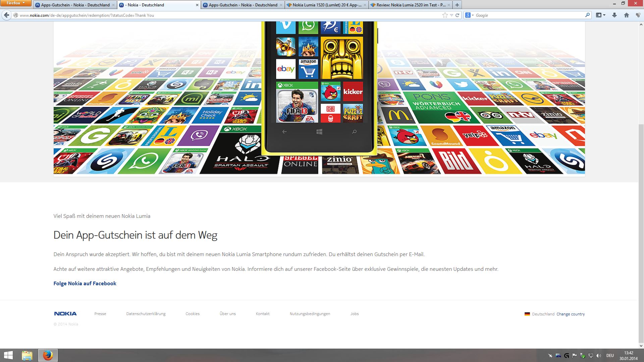Screen dimensions: 644x362
Task: Click the Temple Run tile on phone
Action: point(342,58)
